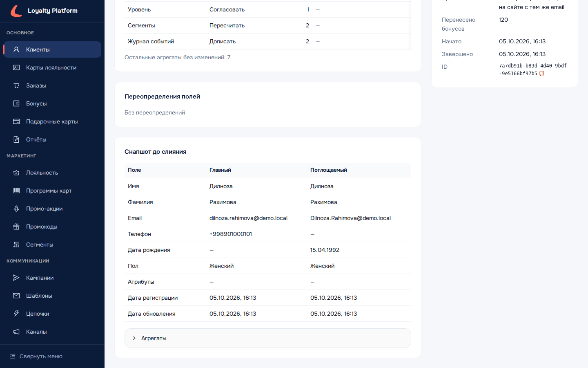Click the Каналы megaphone icon
Viewport: 588px width, 368px height.
point(16,332)
